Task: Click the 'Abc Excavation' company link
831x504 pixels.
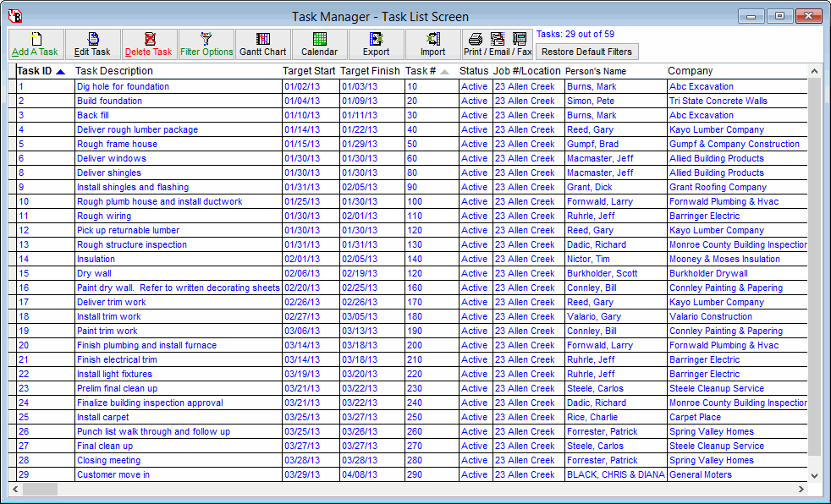Action: click(x=702, y=85)
